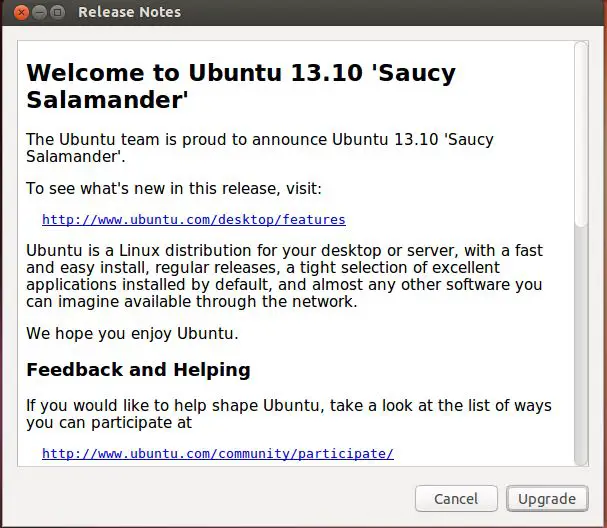Click the 'Welcome to Ubuntu 13.10' heading

pos(241,86)
